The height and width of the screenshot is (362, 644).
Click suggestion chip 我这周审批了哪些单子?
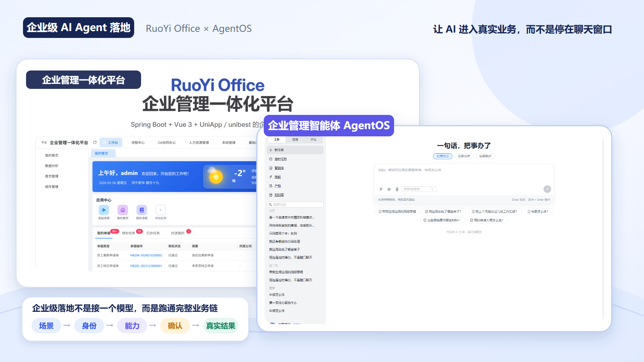click(x=444, y=211)
